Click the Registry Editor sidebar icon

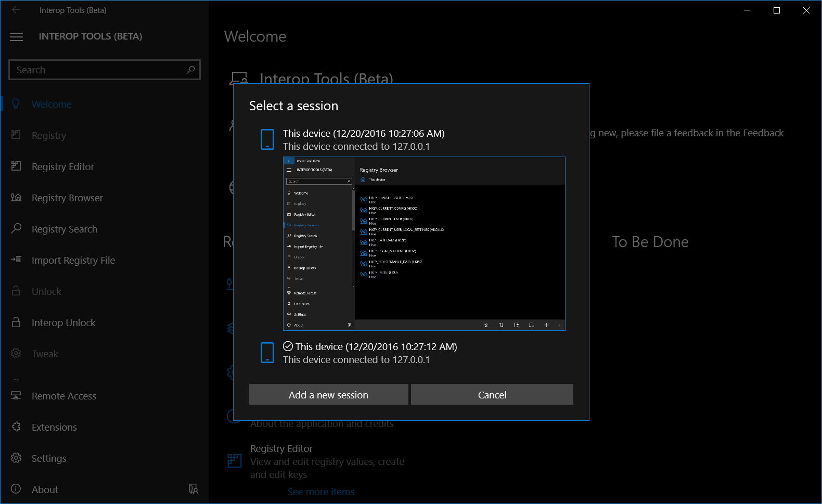16,166
